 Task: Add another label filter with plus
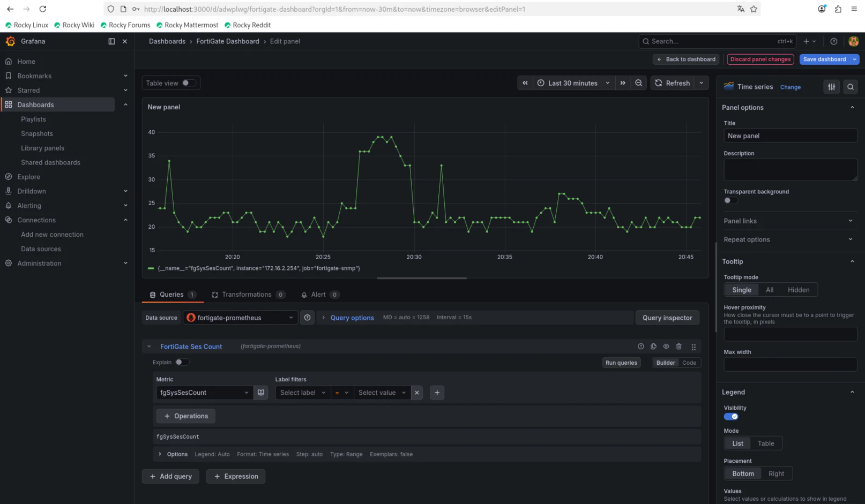pos(437,393)
